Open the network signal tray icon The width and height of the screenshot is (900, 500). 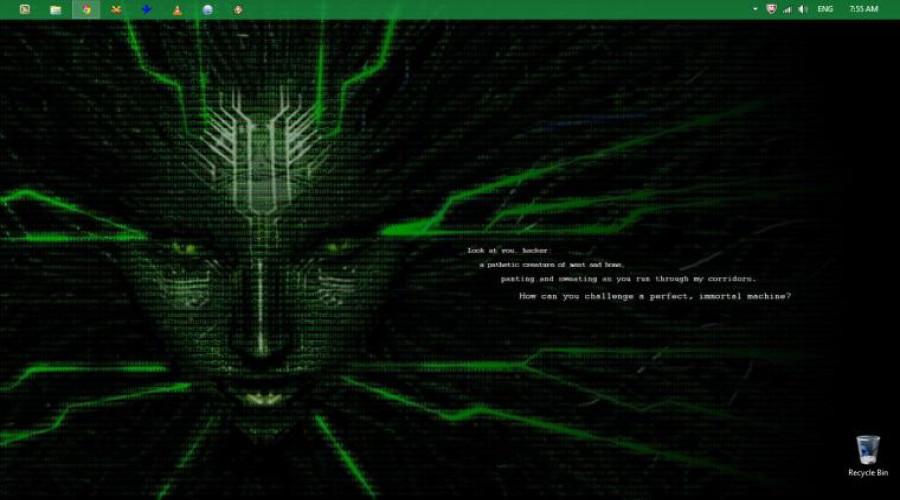(787, 9)
